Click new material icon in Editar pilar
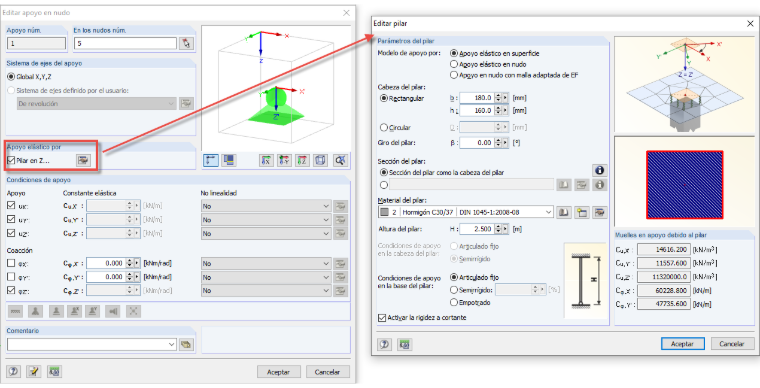Viewport: 760px width, 388px height. pyautogui.click(x=582, y=212)
